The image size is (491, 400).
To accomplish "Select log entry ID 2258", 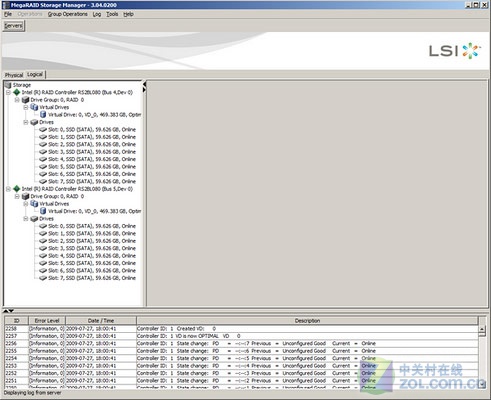I will [11, 329].
